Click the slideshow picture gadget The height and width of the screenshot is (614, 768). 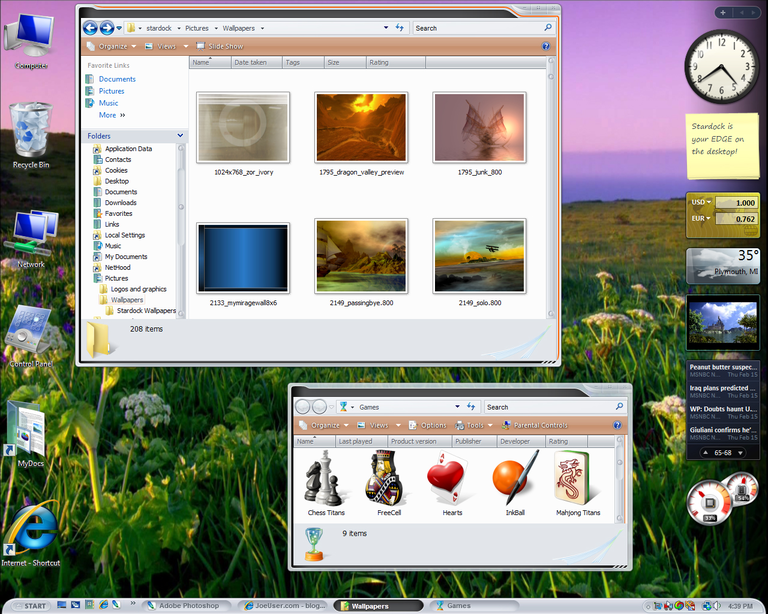point(723,322)
